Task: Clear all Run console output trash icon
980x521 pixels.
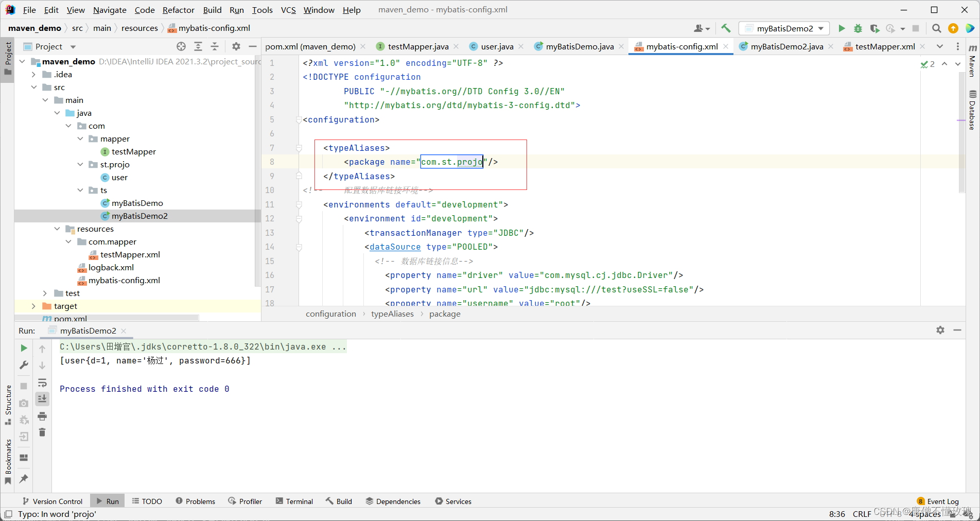Action: tap(42, 432)
